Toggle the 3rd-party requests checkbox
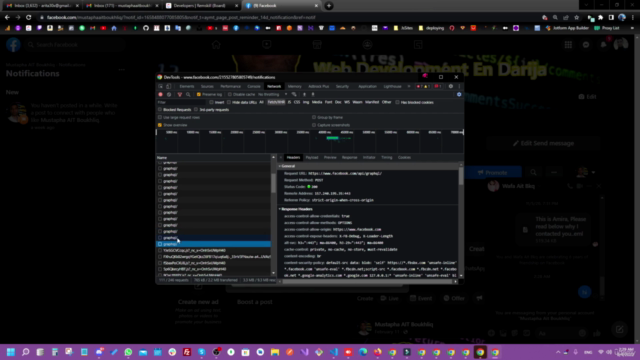The image size is (640, 360). pos(196,110)
